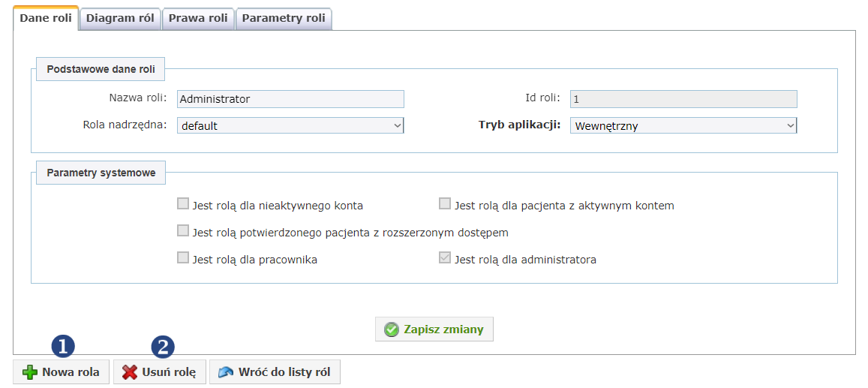The height and width of the screenshot is (388, 868).
Task: Click the red X icon on Usuń rolę
Action: coord(130,372)
